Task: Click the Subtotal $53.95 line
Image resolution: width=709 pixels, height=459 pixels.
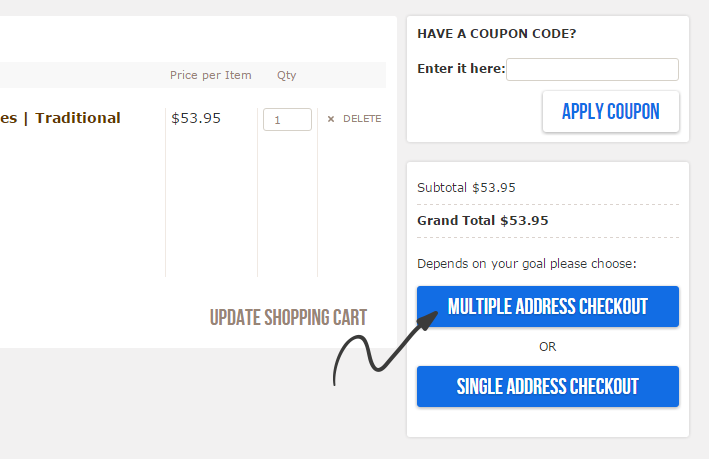Action: click(466, 187)
